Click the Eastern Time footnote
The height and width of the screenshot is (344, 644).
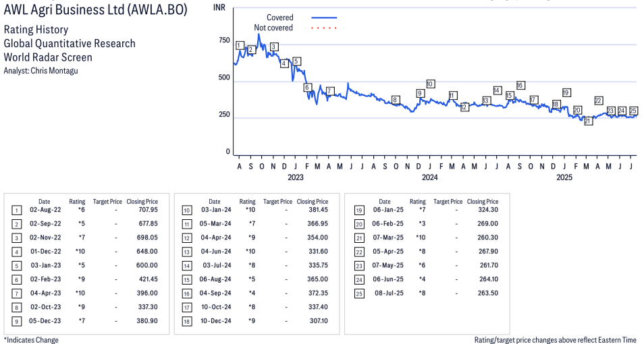click(556, 340)
